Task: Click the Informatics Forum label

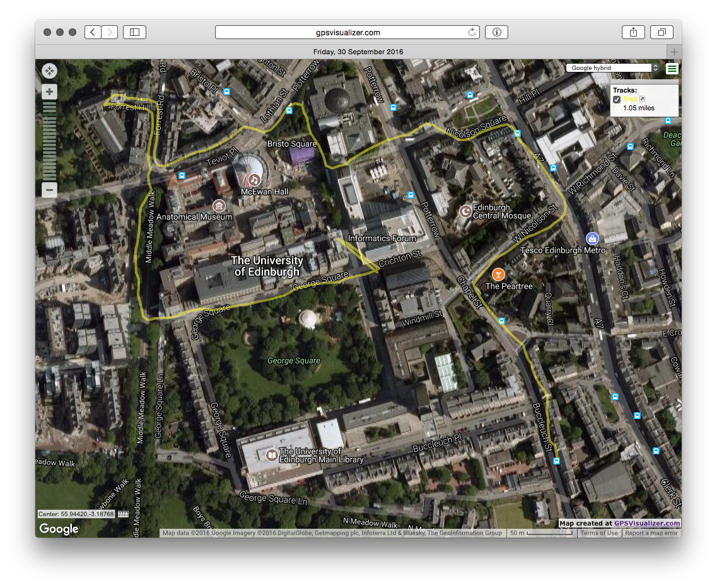Action: pos(382,238)
